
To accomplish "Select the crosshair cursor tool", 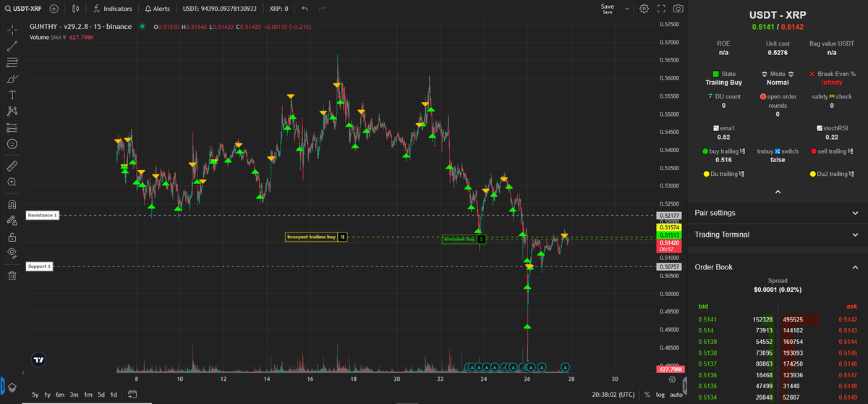I will click(12, 30).
